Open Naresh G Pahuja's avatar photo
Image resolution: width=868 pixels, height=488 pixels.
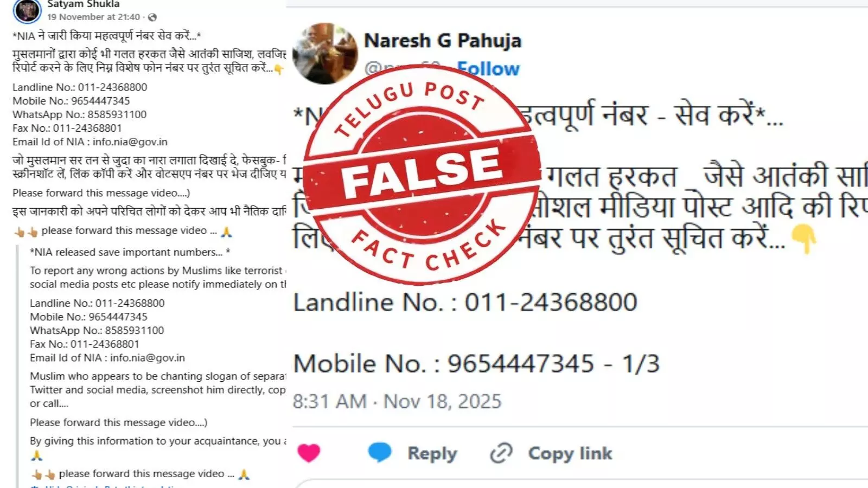pos(324,53)
